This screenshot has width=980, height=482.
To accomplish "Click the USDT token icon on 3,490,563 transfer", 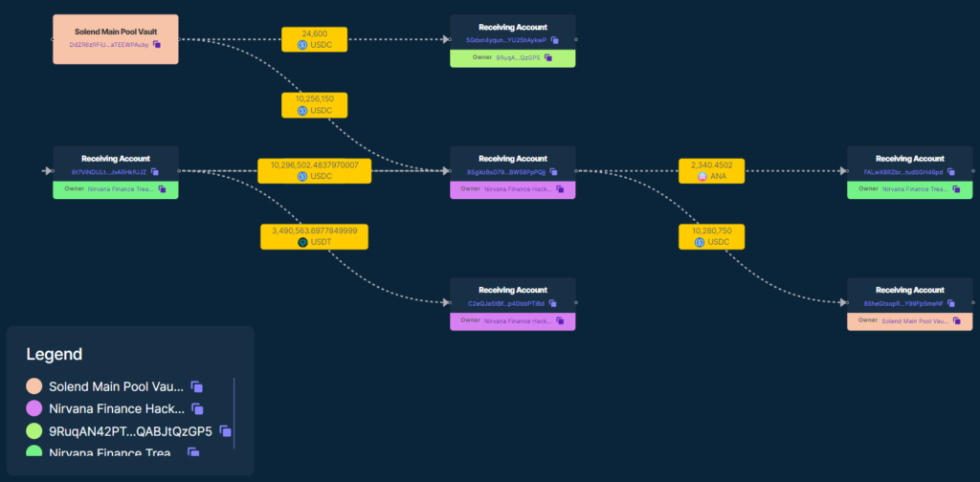I will tap(301, 243).
